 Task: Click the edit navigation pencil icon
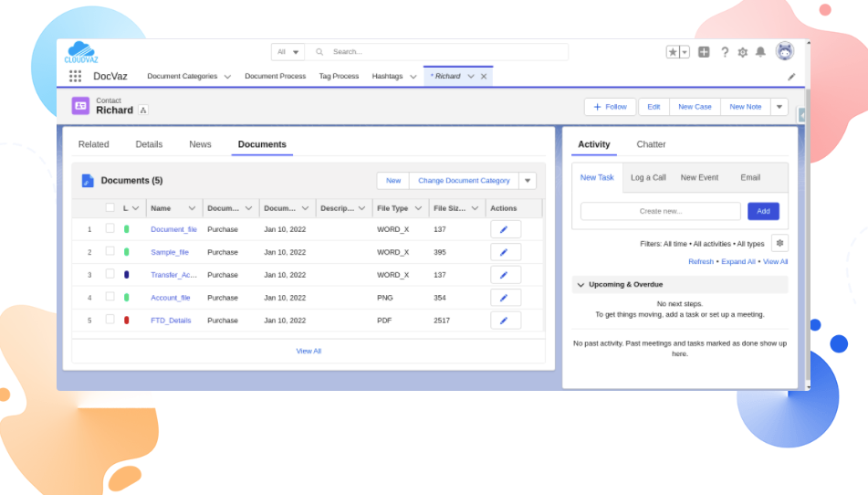791,77
